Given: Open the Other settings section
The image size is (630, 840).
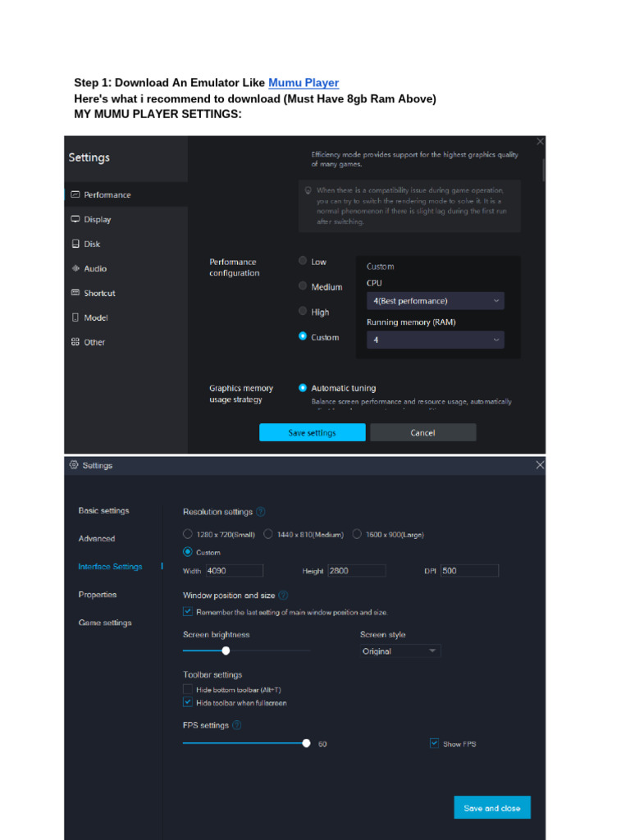Looking at the screenshot, I should (x=126, y=342).
